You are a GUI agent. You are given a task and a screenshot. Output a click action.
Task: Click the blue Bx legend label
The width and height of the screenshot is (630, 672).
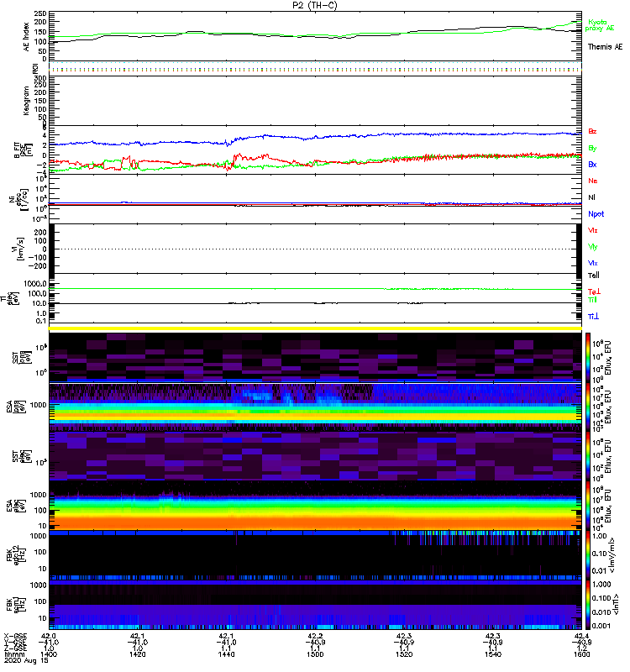click(x=592, y=164)
